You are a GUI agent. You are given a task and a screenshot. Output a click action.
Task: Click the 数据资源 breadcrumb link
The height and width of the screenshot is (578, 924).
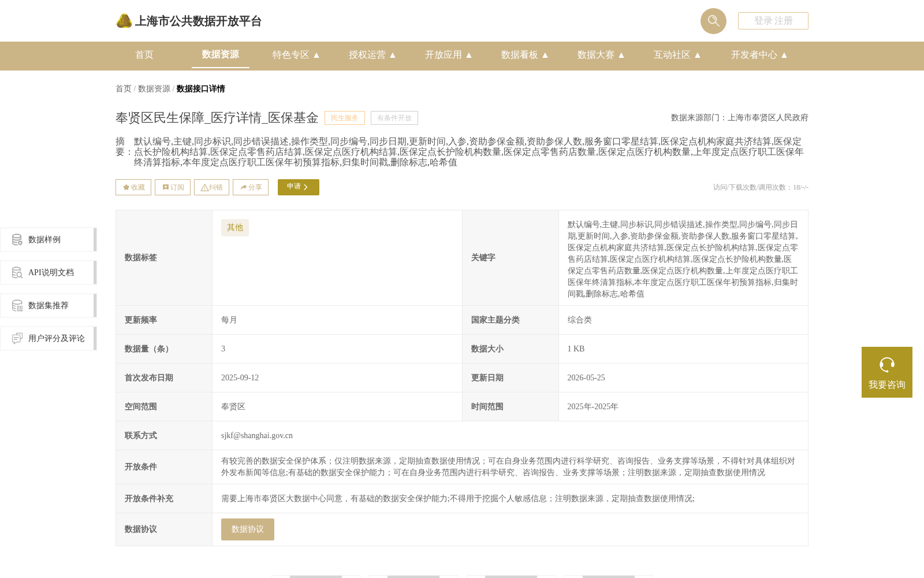(x=154, y=89)
